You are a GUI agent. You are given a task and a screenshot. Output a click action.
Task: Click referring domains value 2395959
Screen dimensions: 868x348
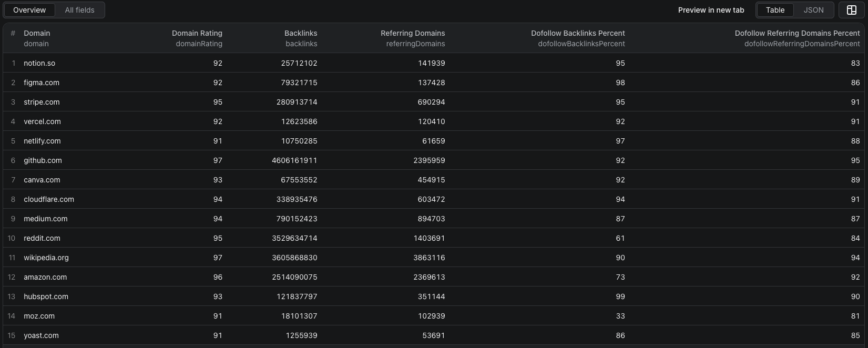(x=430, y=160)
